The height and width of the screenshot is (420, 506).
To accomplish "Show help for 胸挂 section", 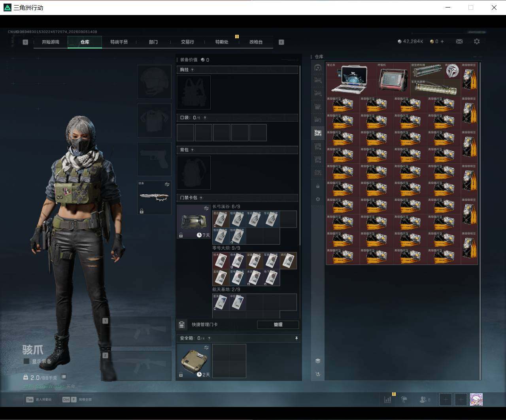I will (x=193, y=70).
